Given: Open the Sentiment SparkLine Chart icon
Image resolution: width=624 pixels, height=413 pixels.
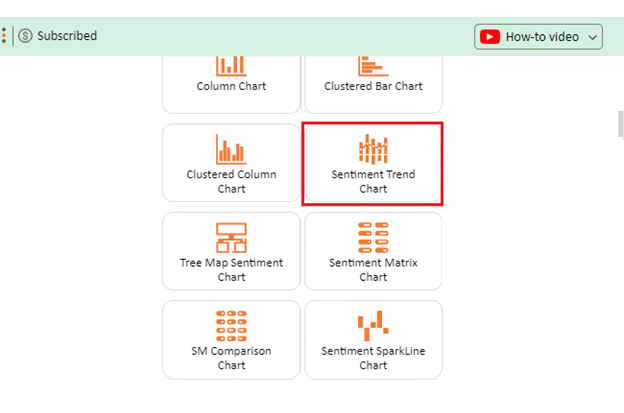Looking at the screenshot, I should coord(373,326).
